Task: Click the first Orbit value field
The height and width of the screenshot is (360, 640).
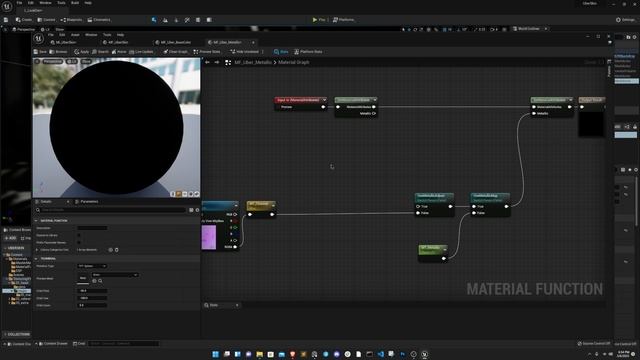Action: (92, 291)
